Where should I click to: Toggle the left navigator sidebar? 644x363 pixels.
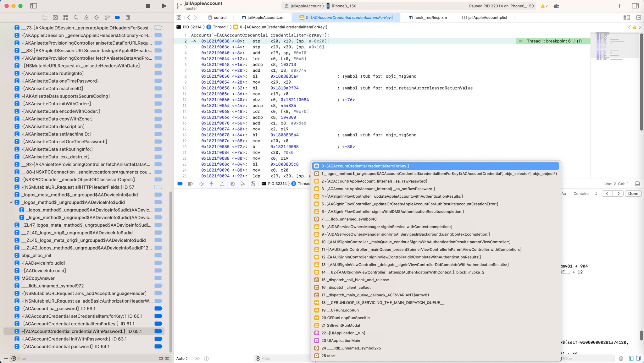click(34, 6)
